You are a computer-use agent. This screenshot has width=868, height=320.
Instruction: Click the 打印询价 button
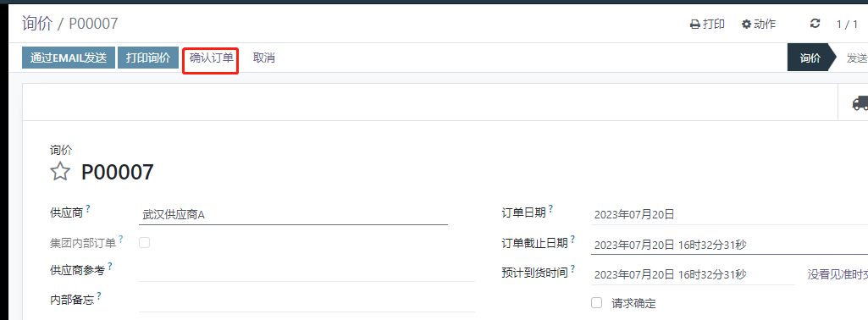pyautogui.click(x=148, y=58)
